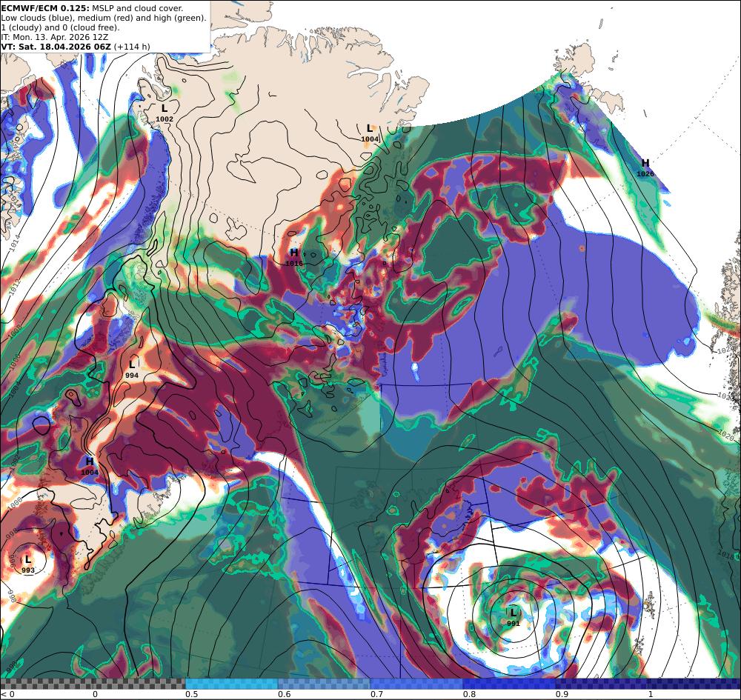Click the high pressure center labeled H 1004
Viewport: 741px width, 700px height.
point(90,466)
